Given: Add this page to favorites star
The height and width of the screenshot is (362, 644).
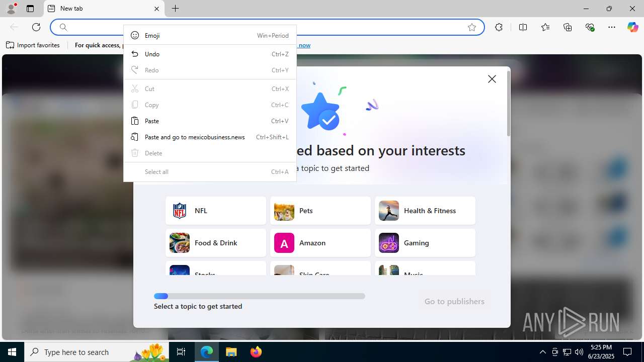Looking at the screenshot, I should click(x=471, y=27).
